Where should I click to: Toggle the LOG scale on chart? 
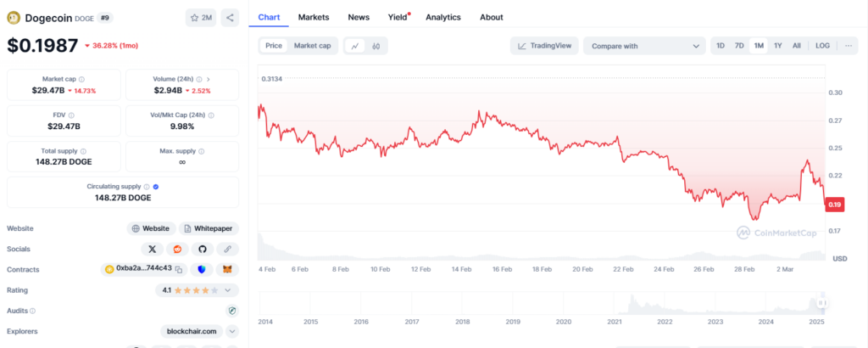point(822,46)
